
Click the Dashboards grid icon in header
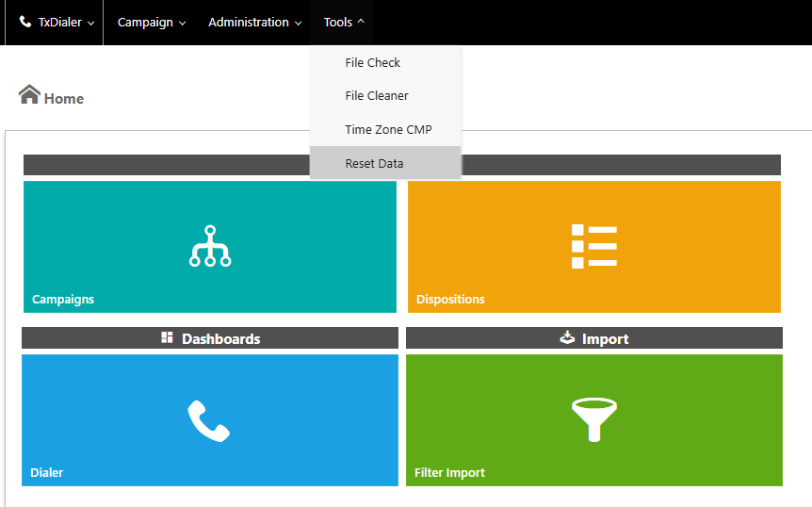(x=168, y=337)
